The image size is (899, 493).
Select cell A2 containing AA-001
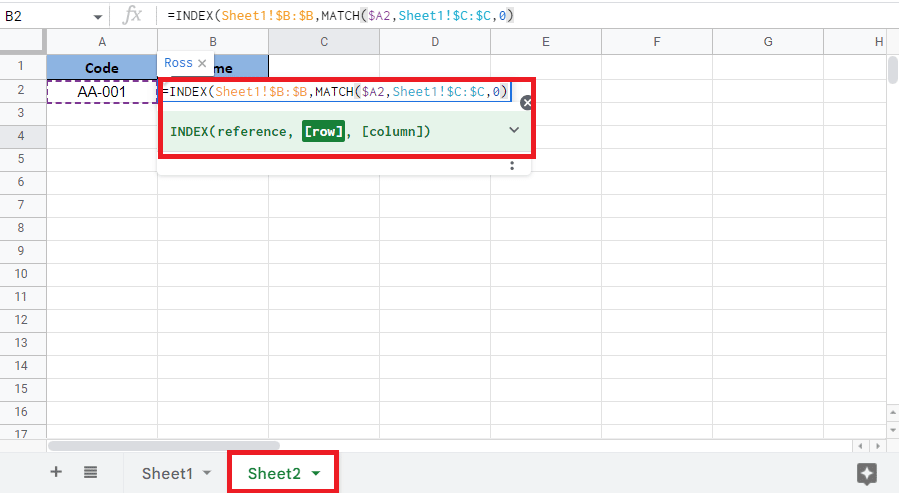(102, 92)
